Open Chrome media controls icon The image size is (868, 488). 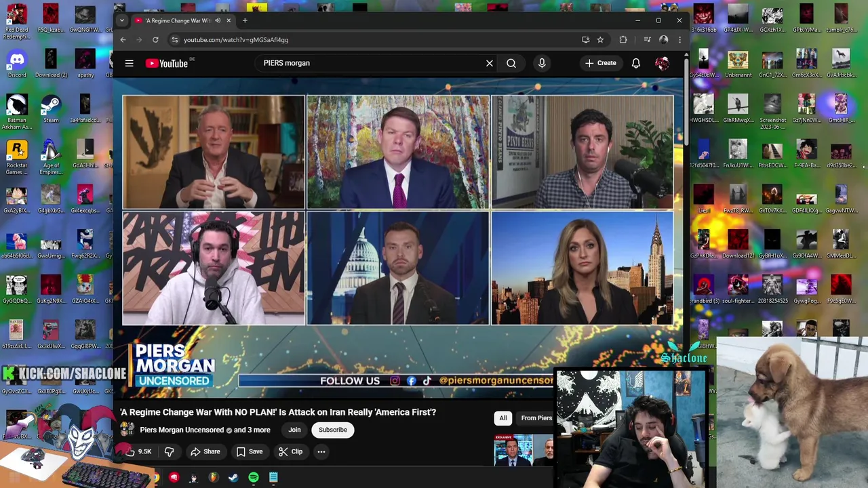coord(647,40)
